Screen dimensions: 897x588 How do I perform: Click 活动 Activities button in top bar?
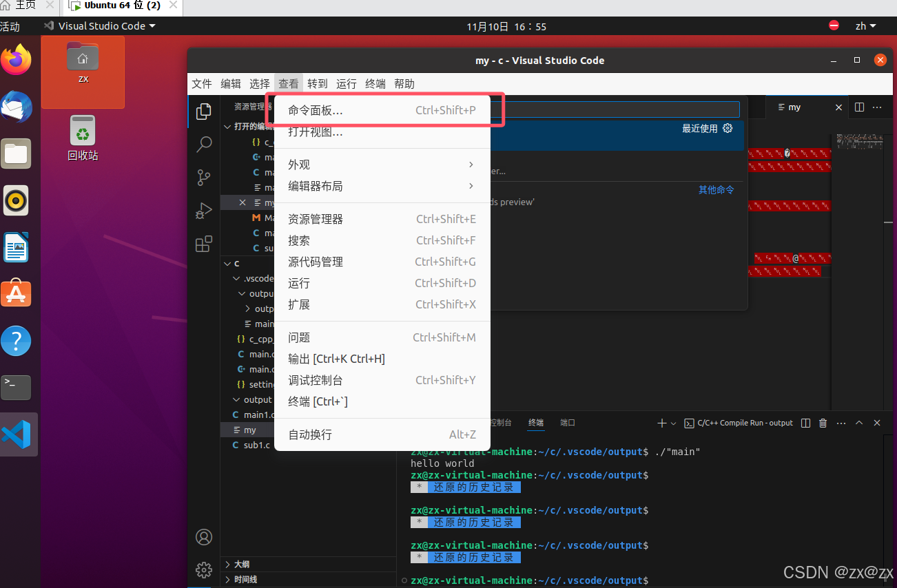click(x=10, y=26)
